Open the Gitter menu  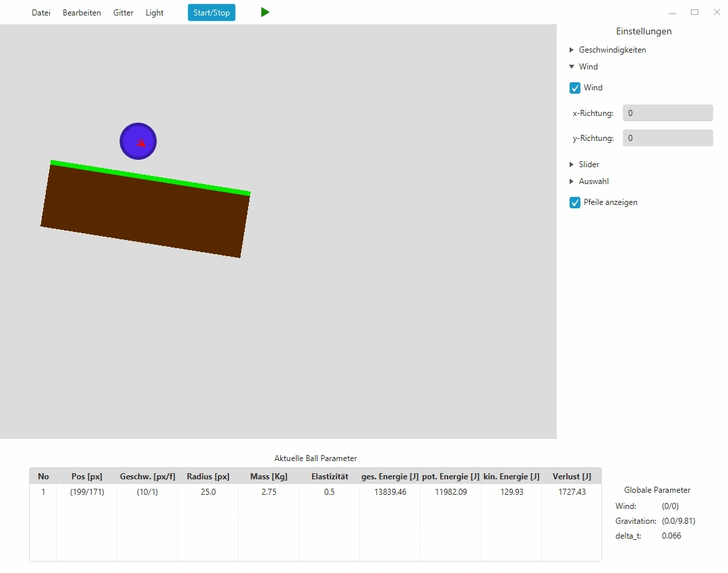(x=123, y=13)
